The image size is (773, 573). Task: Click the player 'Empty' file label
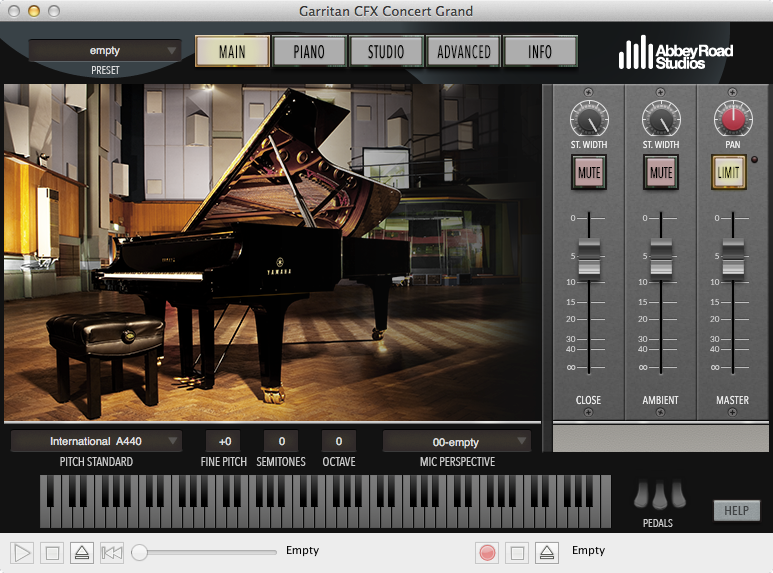click(302, 550)
